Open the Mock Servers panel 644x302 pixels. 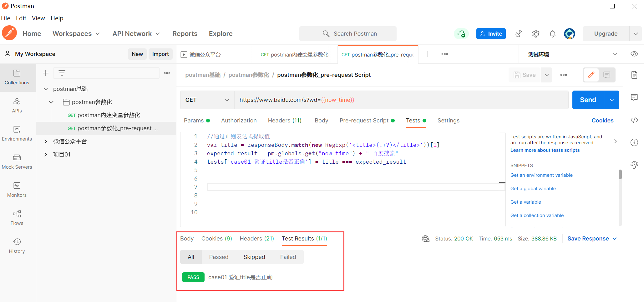17,161
